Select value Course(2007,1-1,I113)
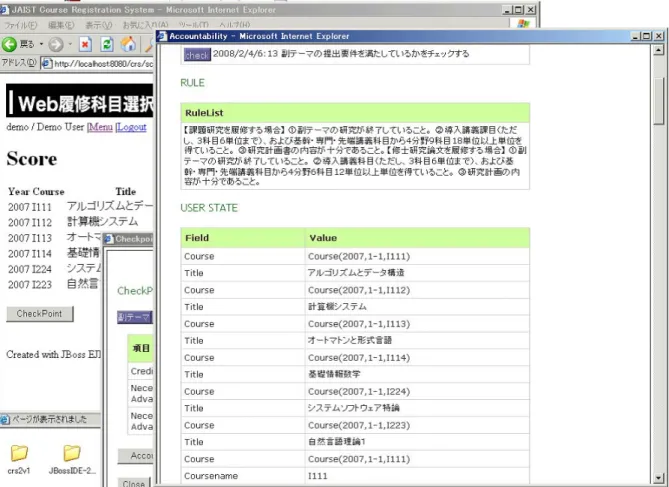Image resolution: width=669 pixels, height=487 pixels. point(359,324)
